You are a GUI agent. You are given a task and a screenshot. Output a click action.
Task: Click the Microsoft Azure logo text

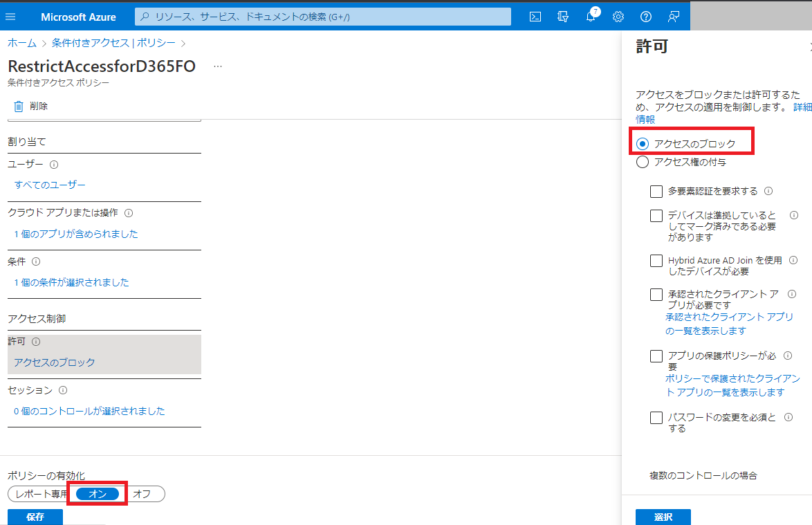point(78,17)
